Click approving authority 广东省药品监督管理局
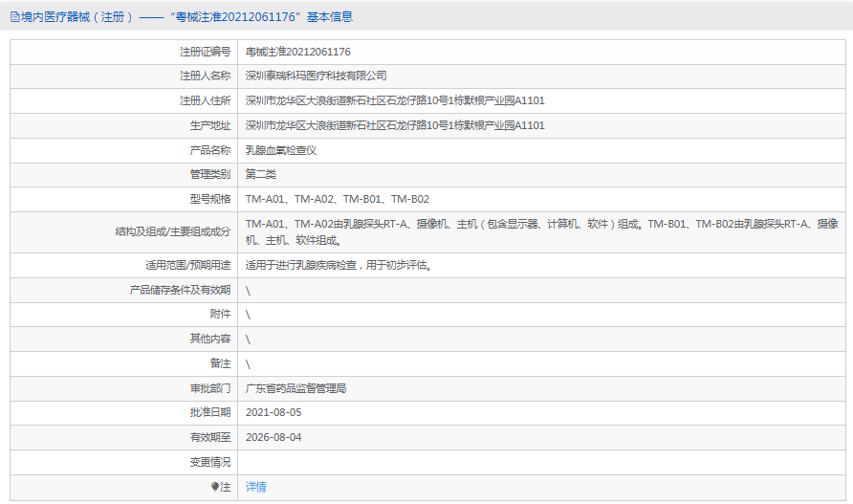The width and height of the screenshot is (853, 504). point(295,388)
